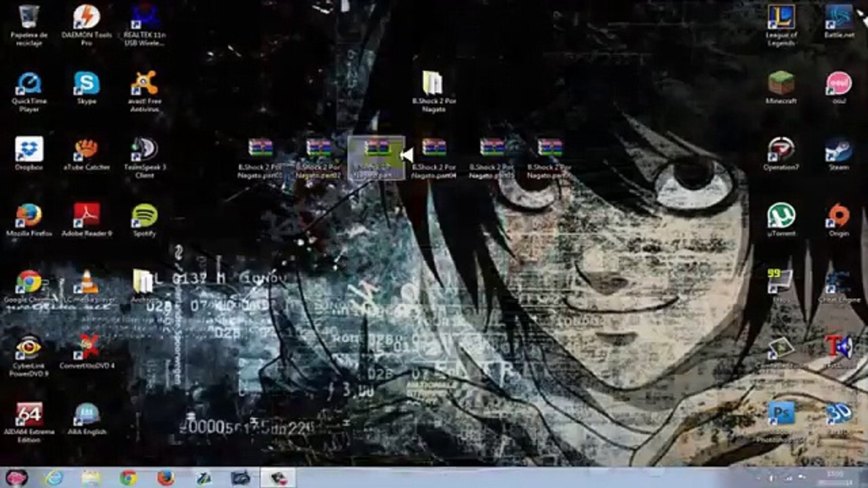
Task: Open the REALTEK 11n USB Wireless shortcut
Action: coord(144,24)
